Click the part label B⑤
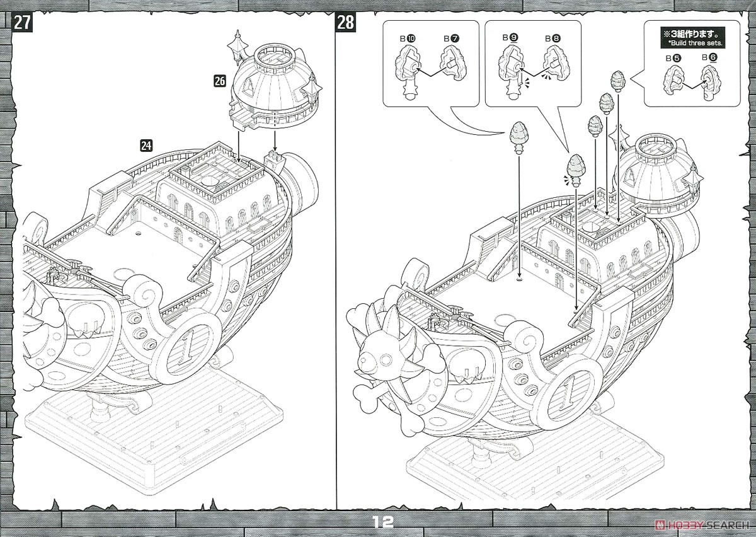Screen dimensions: 756x537 pos(673,57)
